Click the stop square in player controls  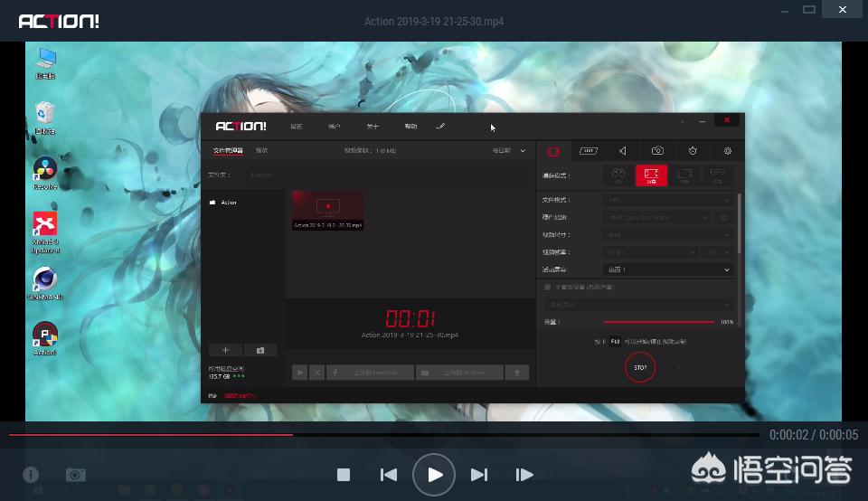click(344, 475)
